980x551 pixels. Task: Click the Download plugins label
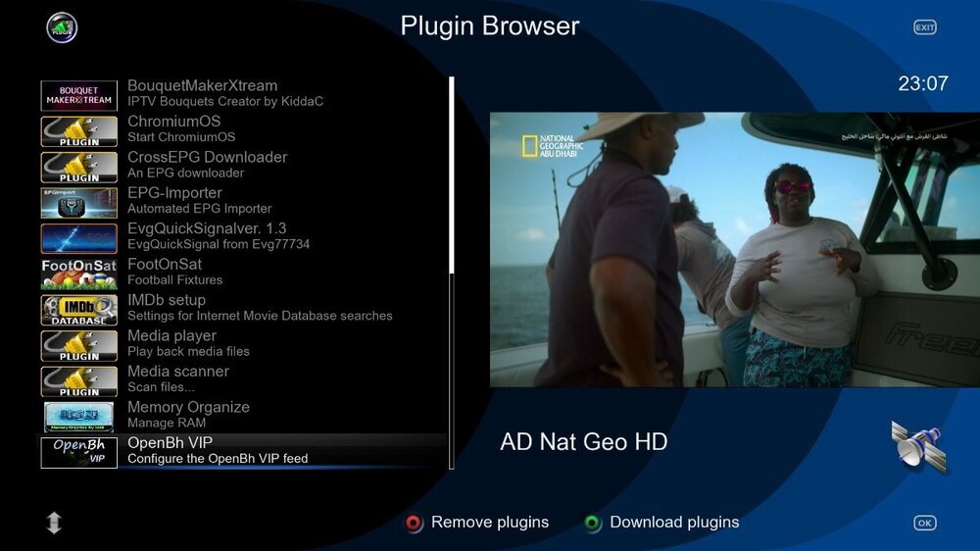click(x=674, y=523)
